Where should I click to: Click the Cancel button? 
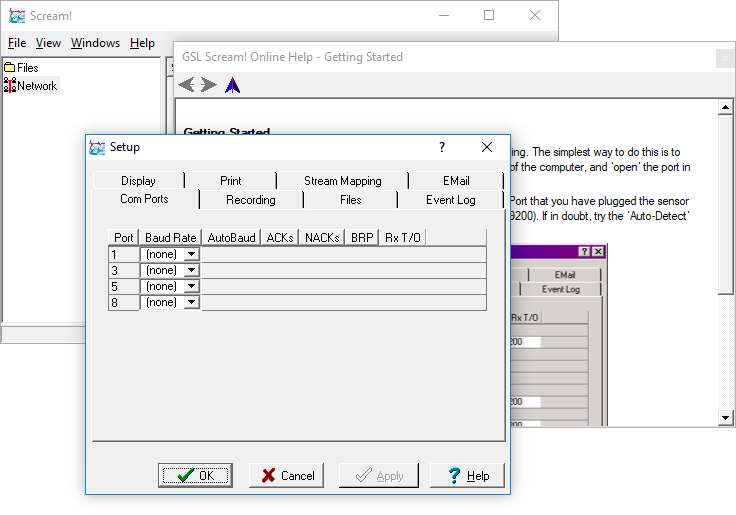286,476
